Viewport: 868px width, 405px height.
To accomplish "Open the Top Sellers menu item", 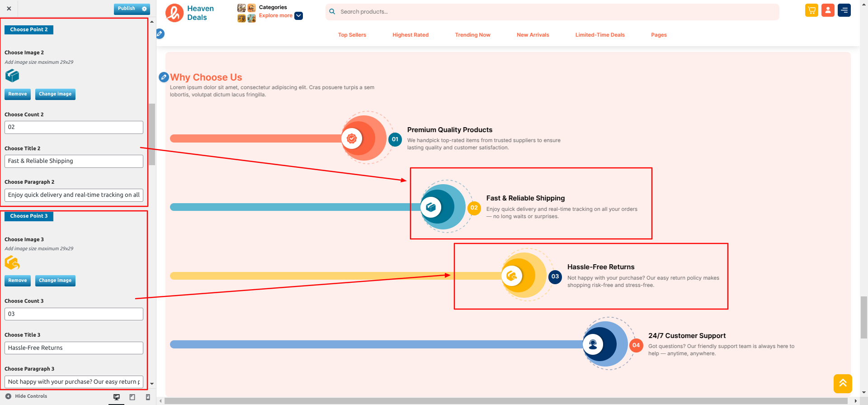I will point(352,35).
